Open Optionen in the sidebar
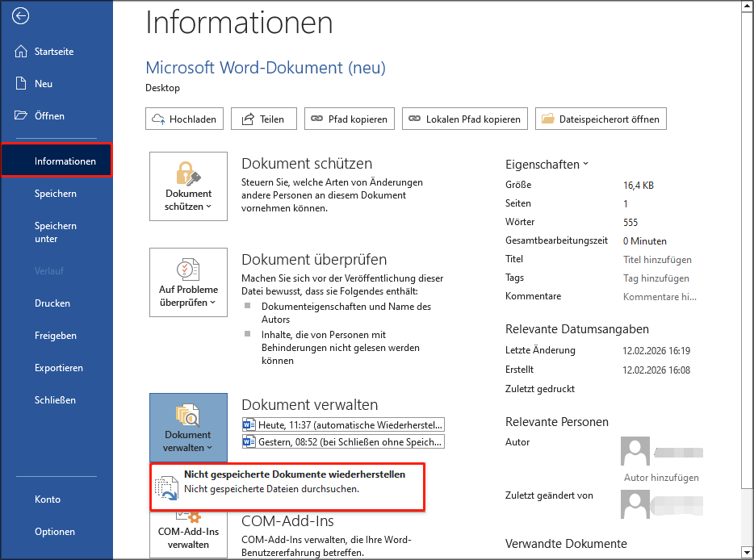This screenshot has width=754, height=560. [x=57, y=532]
